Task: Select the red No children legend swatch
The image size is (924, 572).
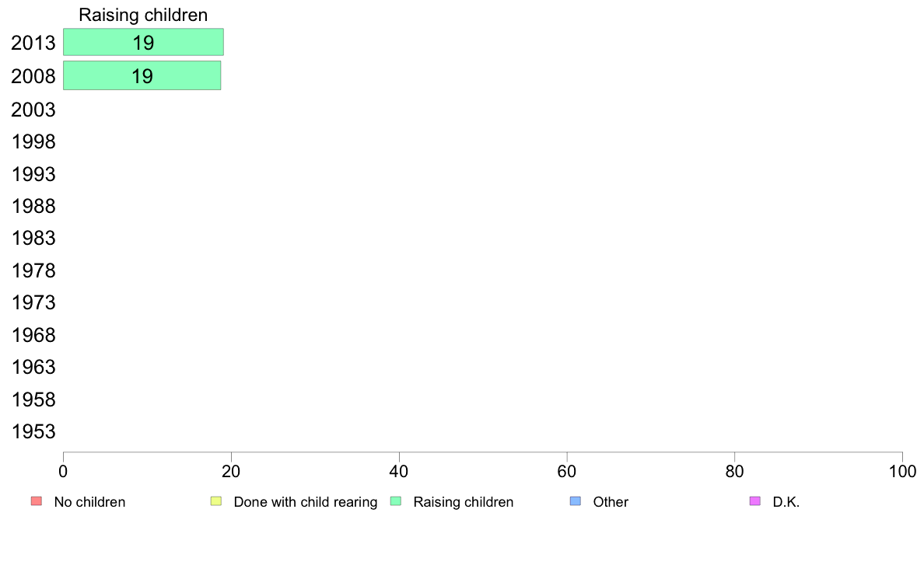Action: point(37,501)
